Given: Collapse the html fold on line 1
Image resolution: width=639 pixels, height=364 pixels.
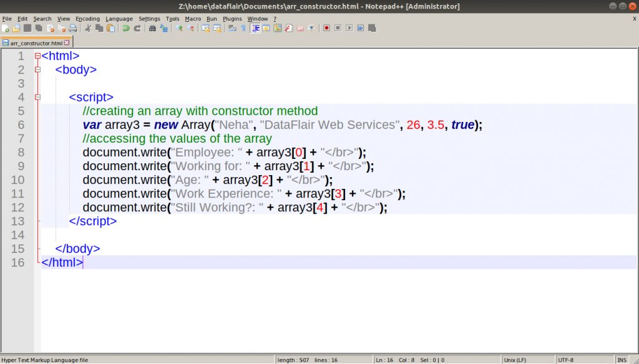Looking at the screenshot, I should (37, 55).
